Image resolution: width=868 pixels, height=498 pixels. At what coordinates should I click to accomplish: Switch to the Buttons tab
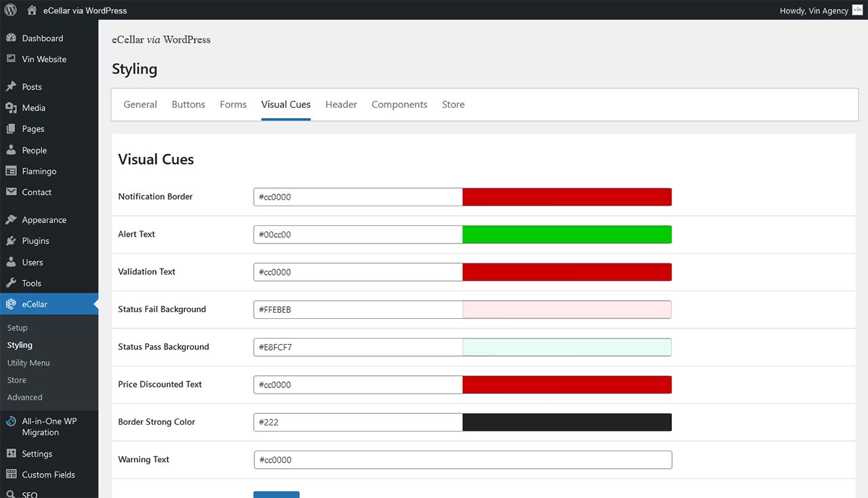click(188, 104)
